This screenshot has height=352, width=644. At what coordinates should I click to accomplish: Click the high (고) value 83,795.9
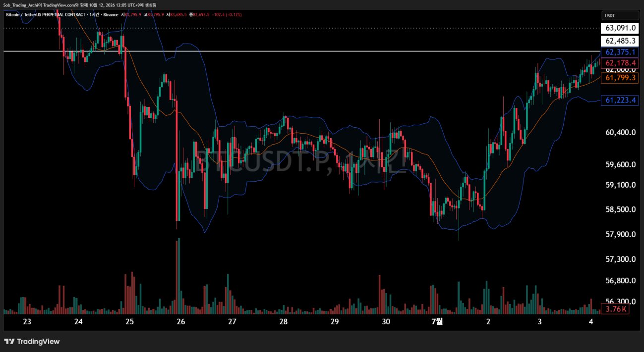tap(155, 15)
